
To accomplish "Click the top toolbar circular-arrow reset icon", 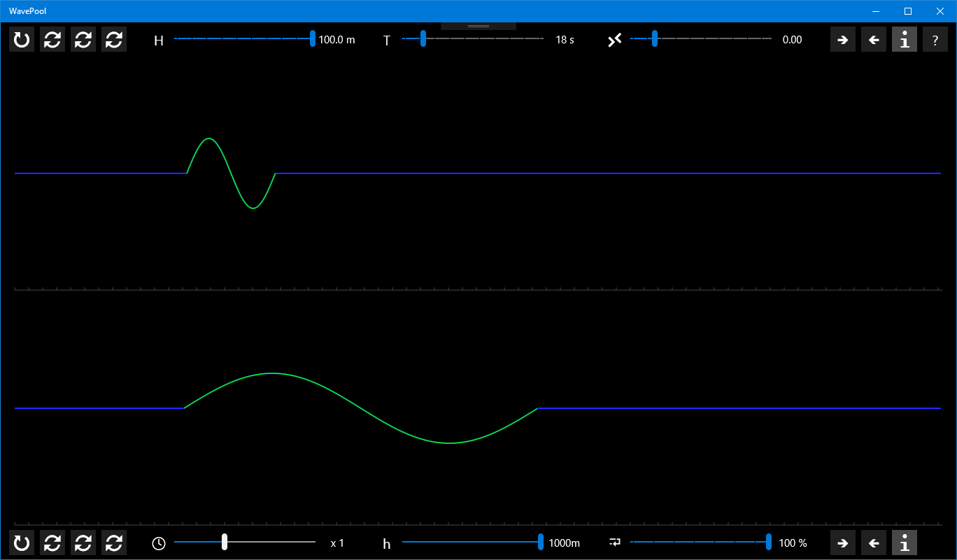I will click(22, 40).
